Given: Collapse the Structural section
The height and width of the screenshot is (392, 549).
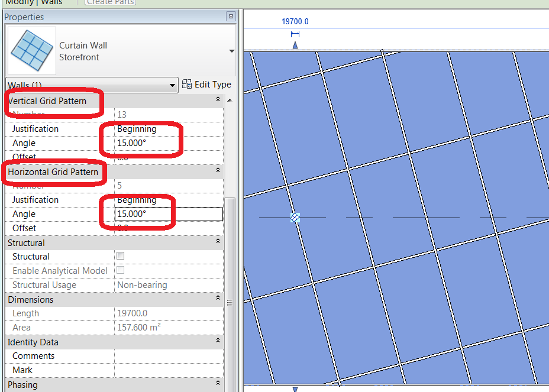Looking at the screenshot, I should pyautogui.click(x=218, y=242).
